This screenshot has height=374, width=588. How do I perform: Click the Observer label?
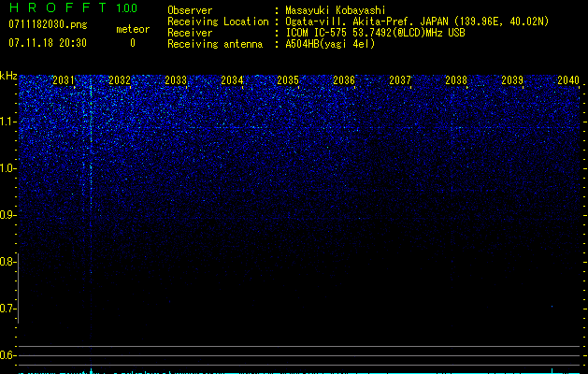click(190, 10)
